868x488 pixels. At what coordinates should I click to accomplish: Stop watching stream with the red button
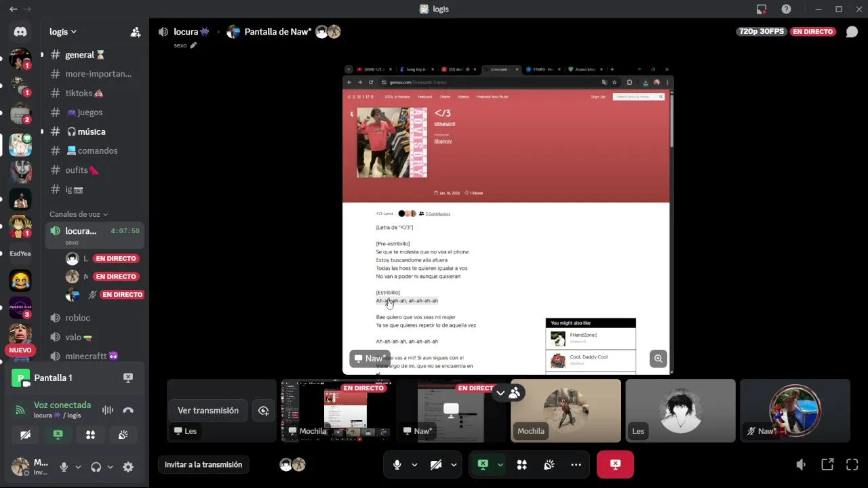click(x=615, y=464)
